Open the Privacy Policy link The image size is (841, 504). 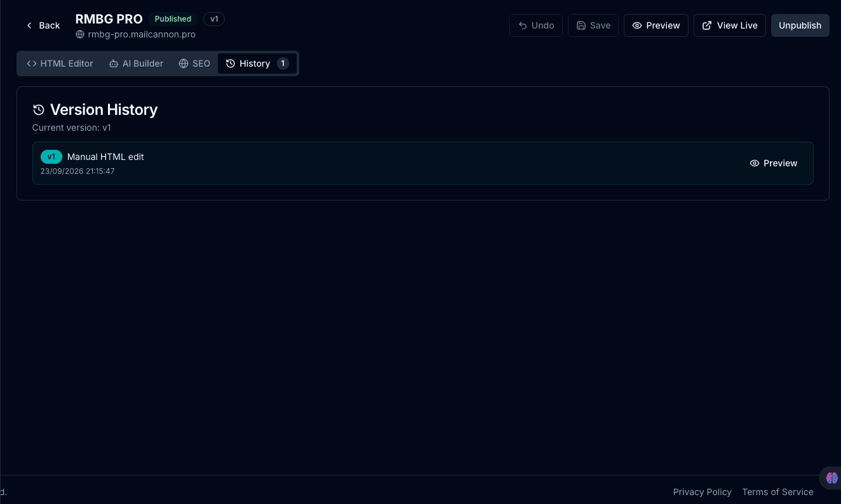pyautogui.click(x=703, y=492)
